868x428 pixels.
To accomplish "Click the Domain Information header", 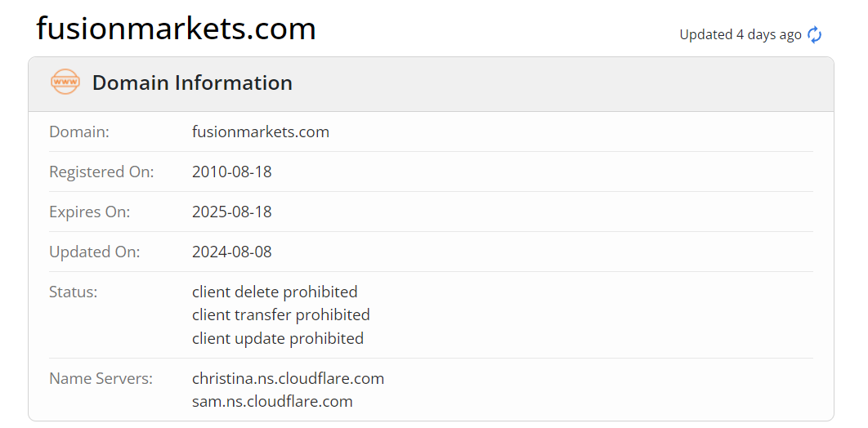I will click(192, 82).
